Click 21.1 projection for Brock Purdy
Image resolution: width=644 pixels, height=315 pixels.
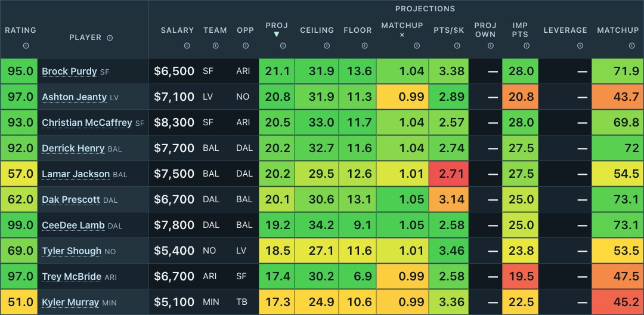tap(277, 71)
